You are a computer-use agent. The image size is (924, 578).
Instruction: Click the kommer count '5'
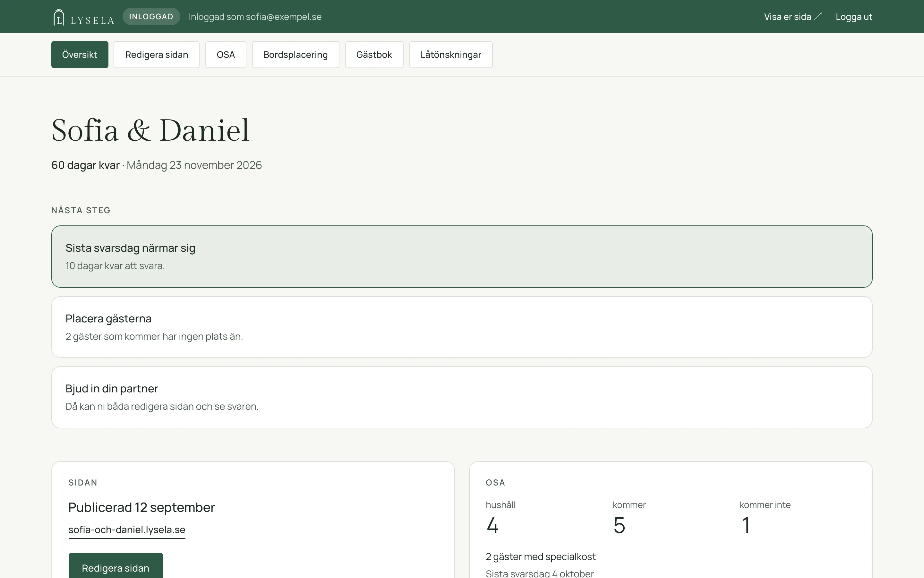[619, 525]
